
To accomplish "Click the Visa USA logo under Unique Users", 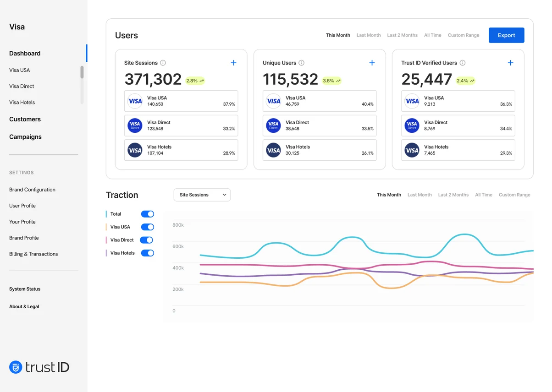I will tap(273, 101).
